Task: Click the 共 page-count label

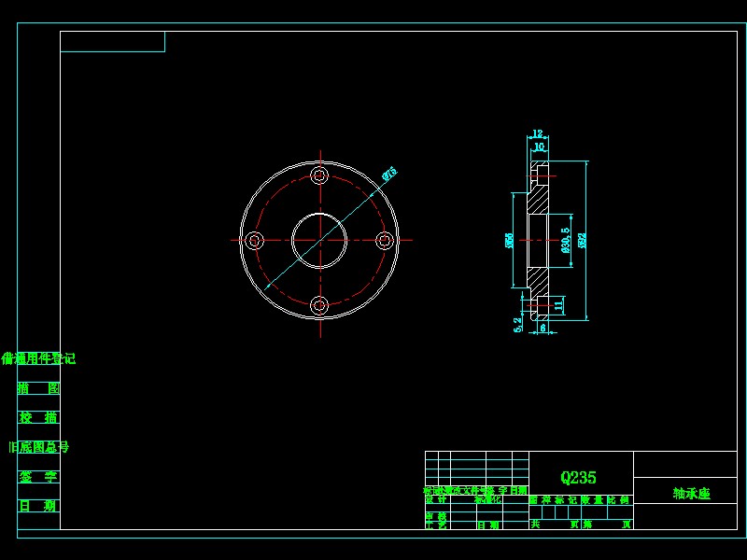Action: click(x=535, y=524)
